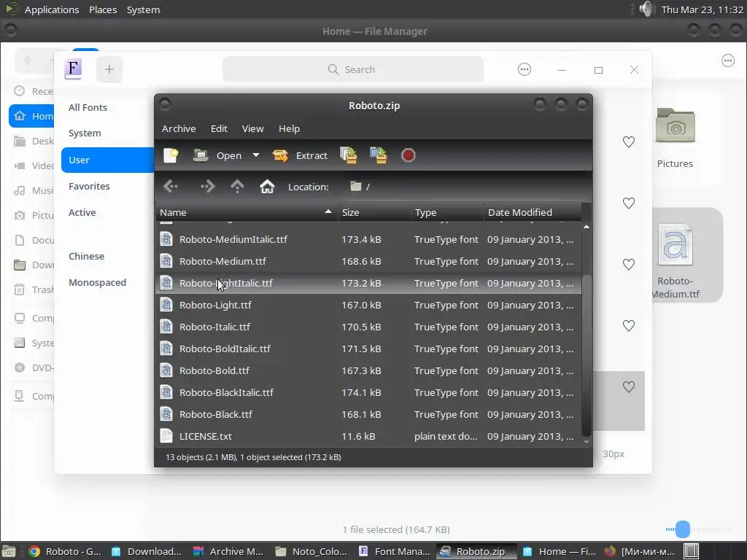Go up one level in archive

pos(237,186)
